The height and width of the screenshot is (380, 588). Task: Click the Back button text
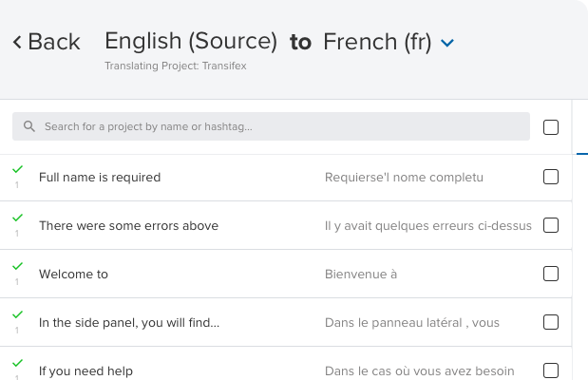tap(54, 42)
